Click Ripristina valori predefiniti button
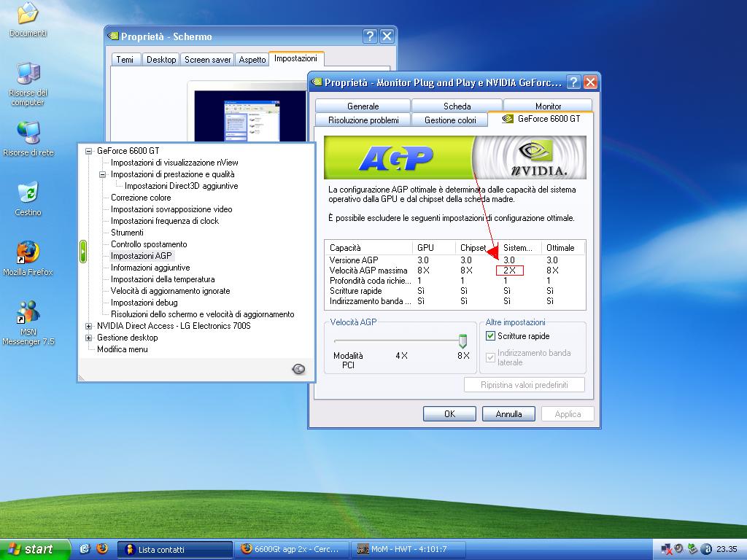The width and height of the screenshot is (747, 560). coord(524,385)
